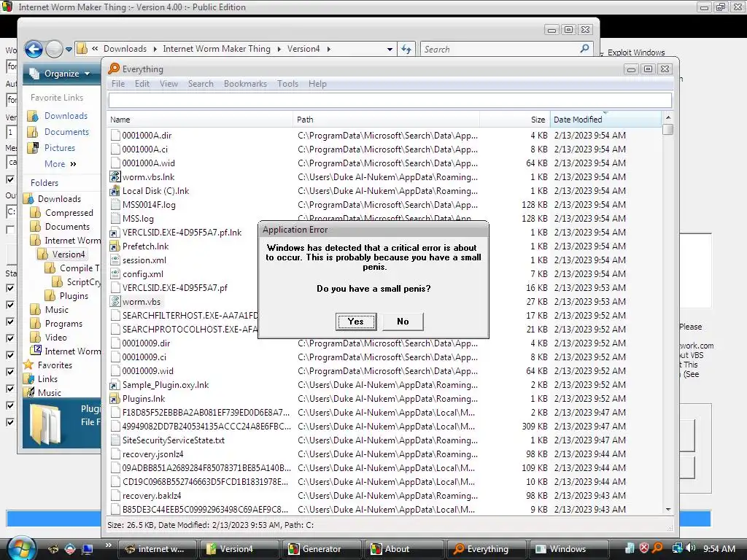Click the Show Desktop monitor icon in Quick Launch
This screenshot has height=560, width=747.
[88, 548]
